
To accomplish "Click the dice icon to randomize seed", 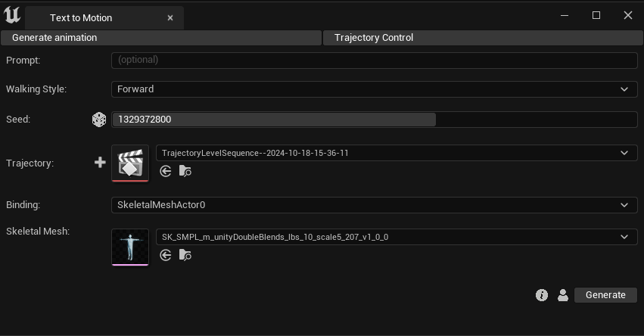I will 99,120.
